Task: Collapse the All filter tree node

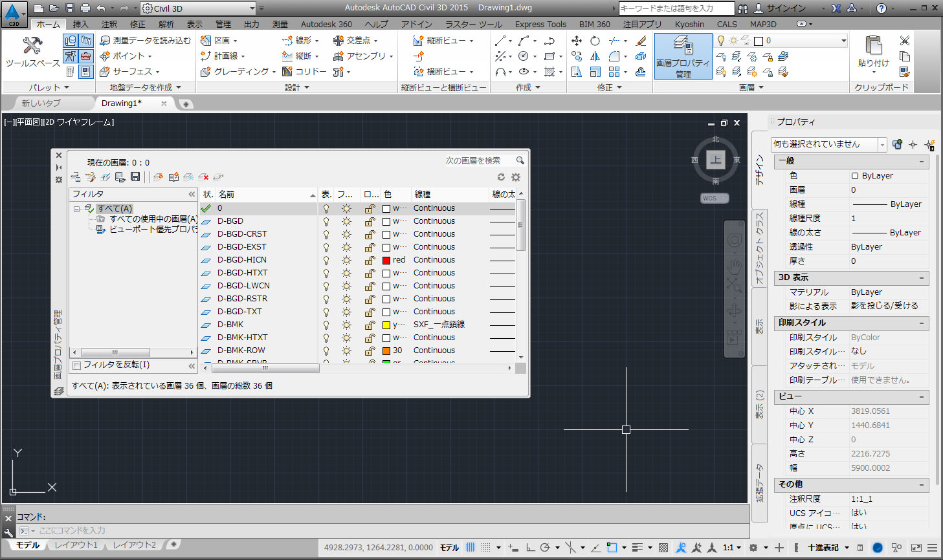Action: click(76, 209)
